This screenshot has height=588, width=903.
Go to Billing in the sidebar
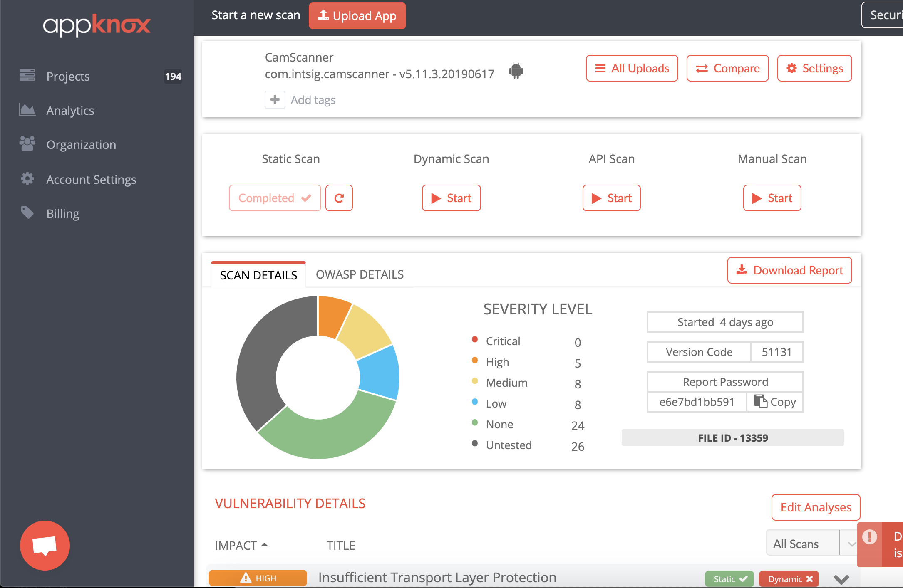[62, 213]
